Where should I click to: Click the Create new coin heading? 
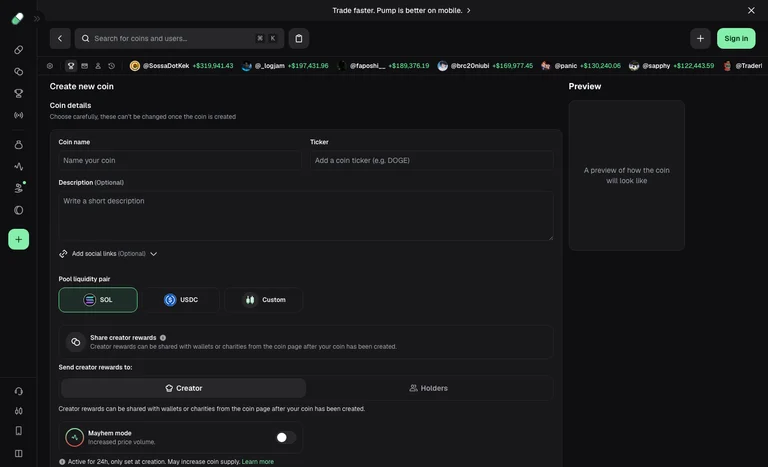[81, 86]
